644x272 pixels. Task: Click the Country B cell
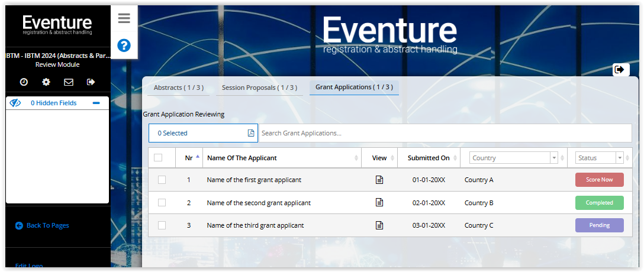tap(479, 203)
